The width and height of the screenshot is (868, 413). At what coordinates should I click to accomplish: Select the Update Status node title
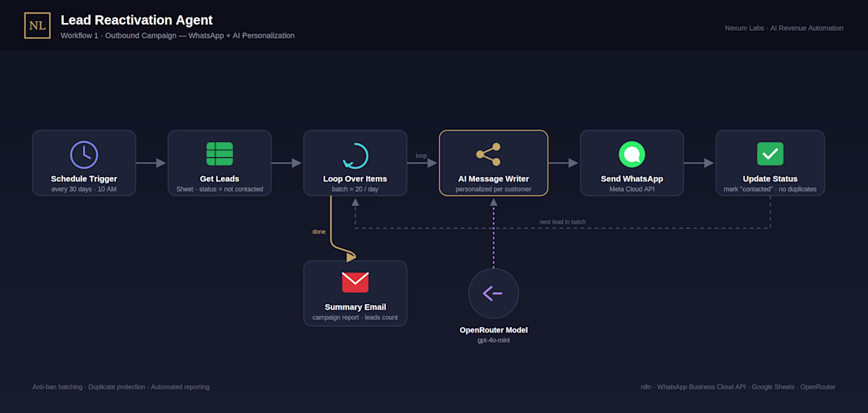(770, 178)
